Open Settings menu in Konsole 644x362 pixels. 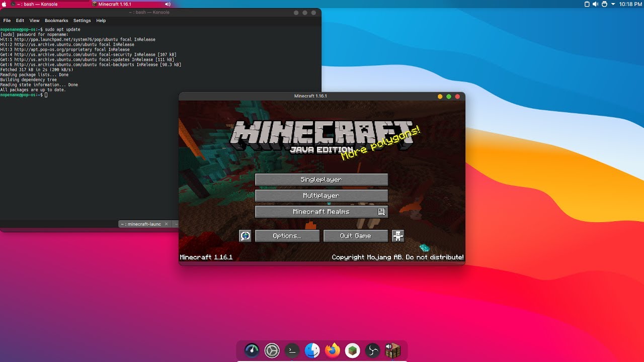[x=82, y=21]
